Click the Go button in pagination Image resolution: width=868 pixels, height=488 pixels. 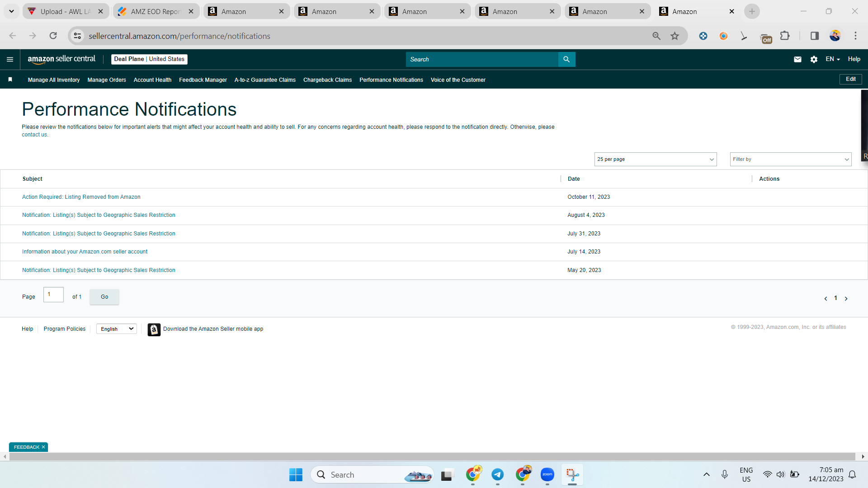[x=104, y=297]
